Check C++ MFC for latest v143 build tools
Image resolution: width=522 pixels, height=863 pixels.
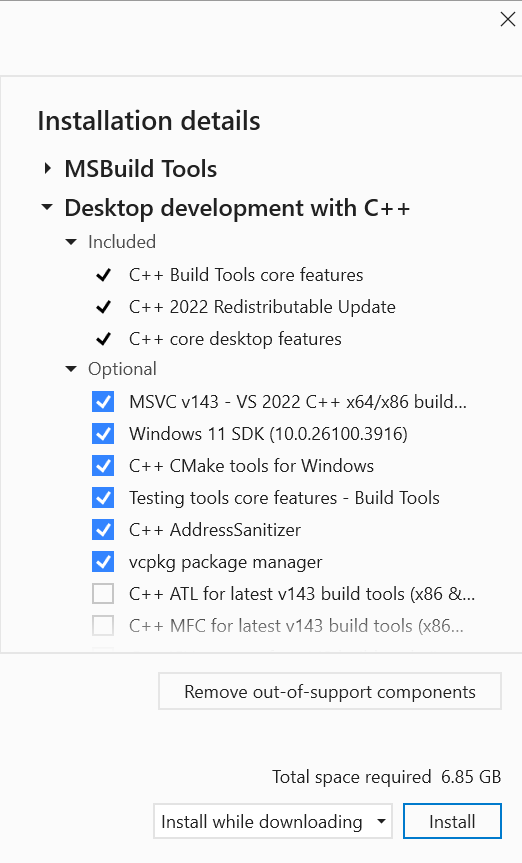[103, 626]
